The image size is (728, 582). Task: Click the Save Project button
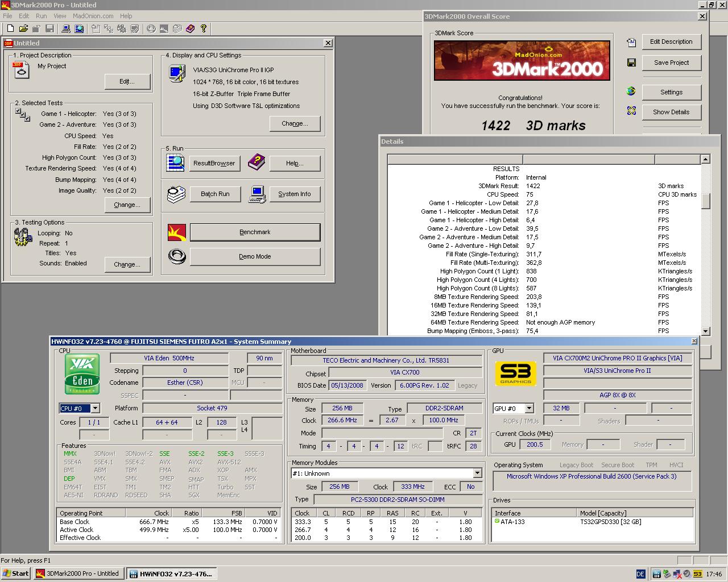coord(671,63)
